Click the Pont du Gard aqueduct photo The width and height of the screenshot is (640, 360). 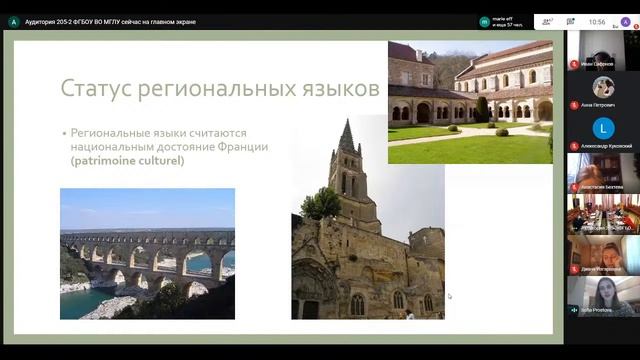[147, 254]
